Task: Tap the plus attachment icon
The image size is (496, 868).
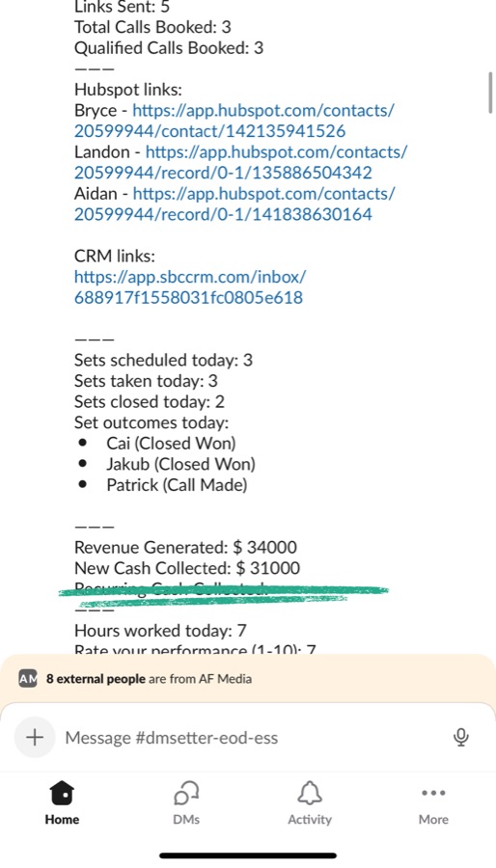Action: 35,737
